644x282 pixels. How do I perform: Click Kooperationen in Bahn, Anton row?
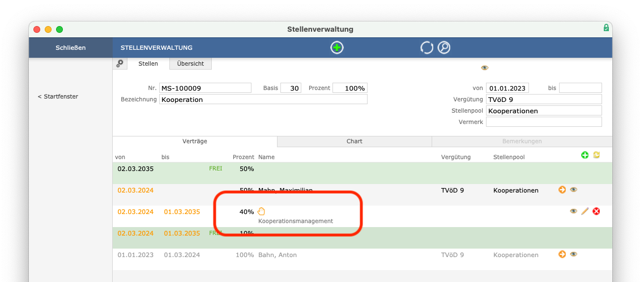[516, 255]
